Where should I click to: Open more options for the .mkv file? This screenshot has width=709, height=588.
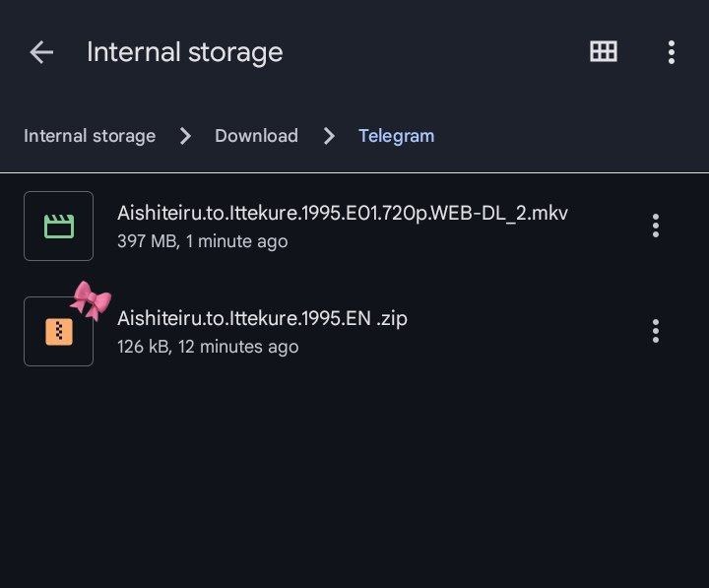point(655,227)
